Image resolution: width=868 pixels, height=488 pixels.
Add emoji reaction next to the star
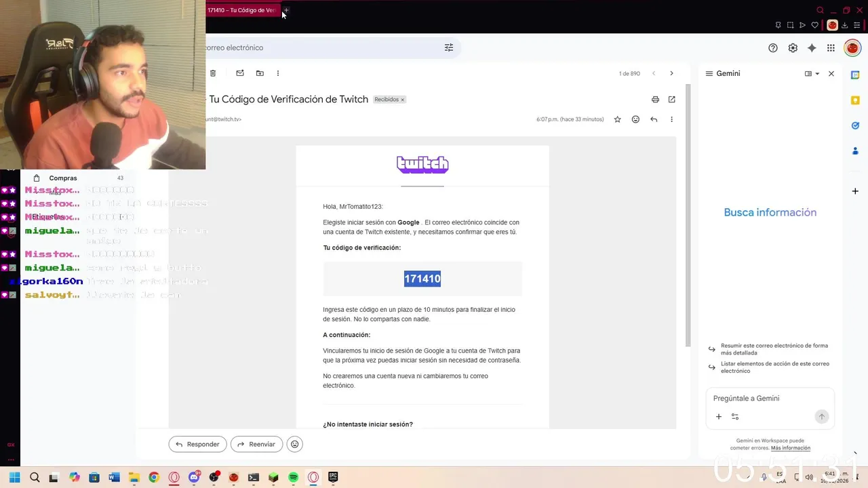tap(635, 119)
